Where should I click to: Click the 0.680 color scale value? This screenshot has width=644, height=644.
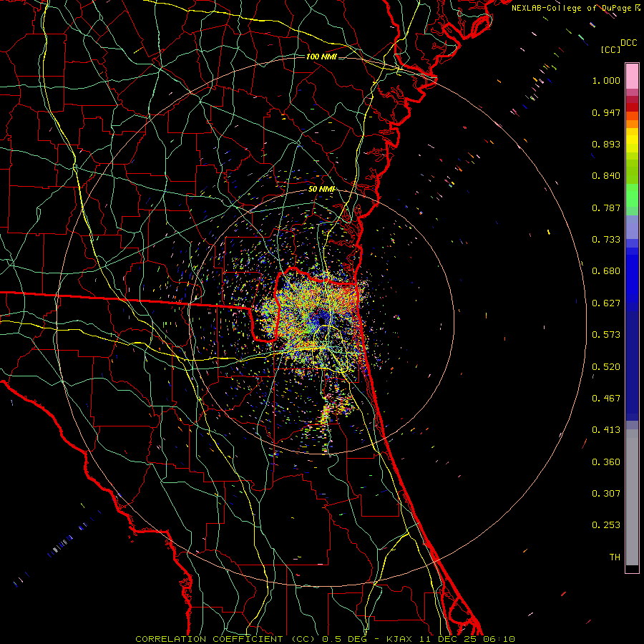click(606, 271)
